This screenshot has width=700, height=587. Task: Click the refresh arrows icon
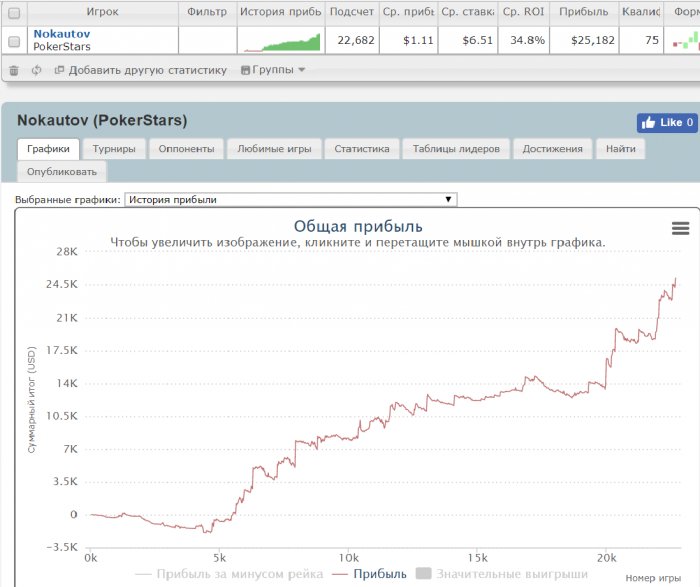pyautogui.click(x=37, y=70)
